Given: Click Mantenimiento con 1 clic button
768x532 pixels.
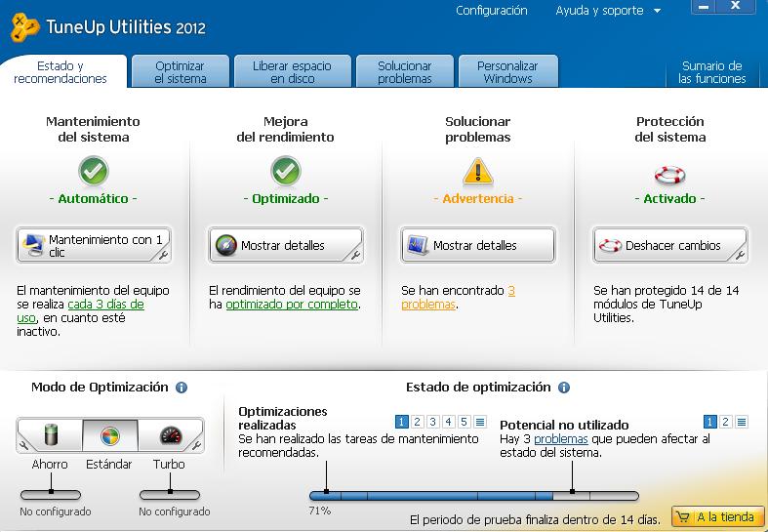Looking at the screenshot, I should [x=94, y=245].
